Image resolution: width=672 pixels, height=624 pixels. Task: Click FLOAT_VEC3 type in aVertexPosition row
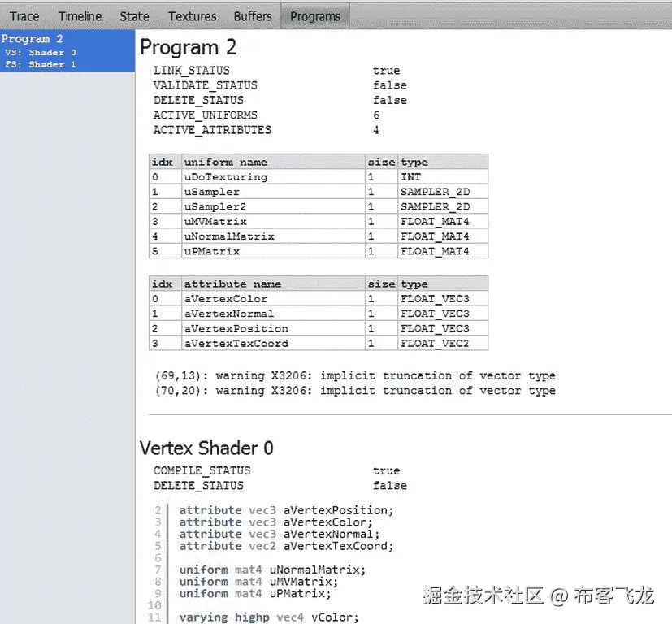coord(443,328)
